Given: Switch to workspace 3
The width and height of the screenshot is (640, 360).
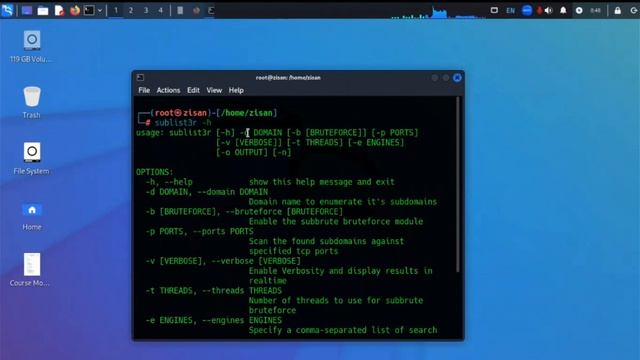Looking at the screenshot, I should click(x=146, y=11).
